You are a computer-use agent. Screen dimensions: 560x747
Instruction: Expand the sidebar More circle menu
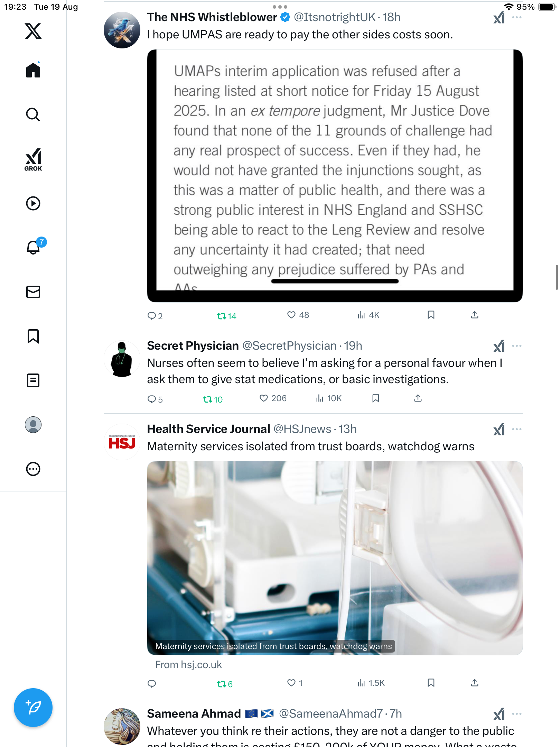[x=33, y=469]
